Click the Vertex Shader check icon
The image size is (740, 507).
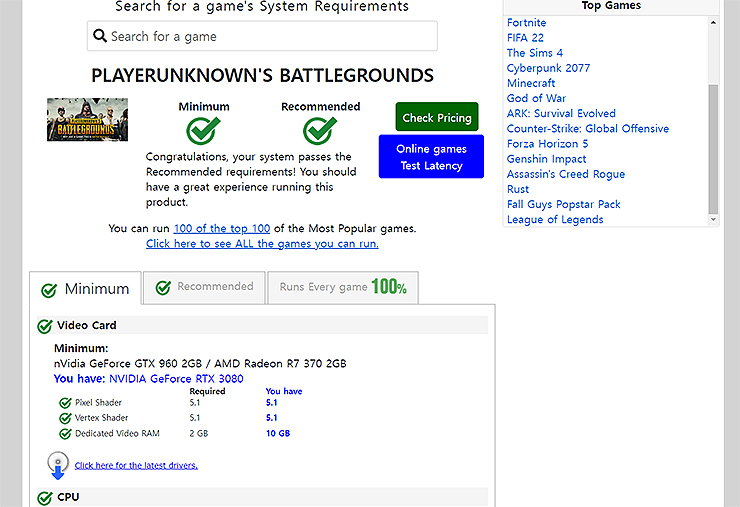click(x=65, y=418)
